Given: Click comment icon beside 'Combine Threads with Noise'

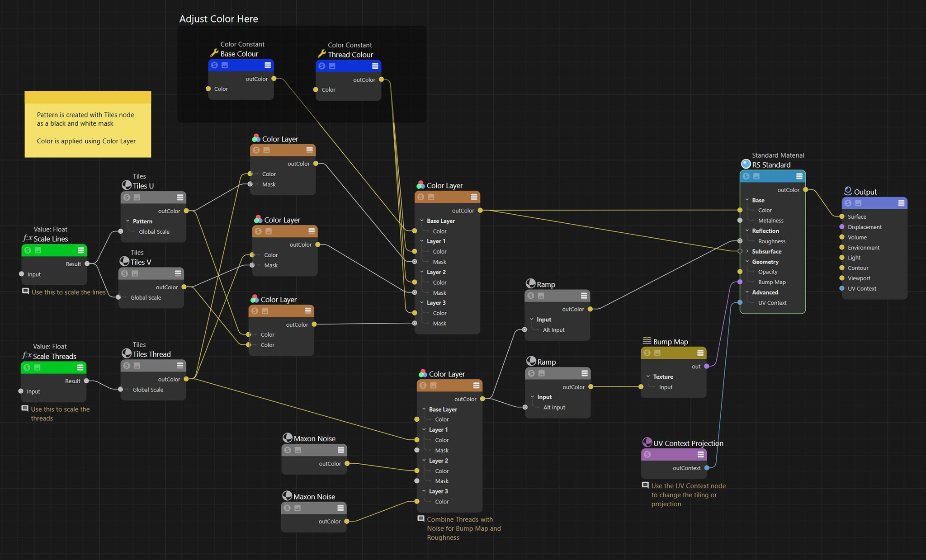Looking at the screenshot, I should tap(421, 519).
